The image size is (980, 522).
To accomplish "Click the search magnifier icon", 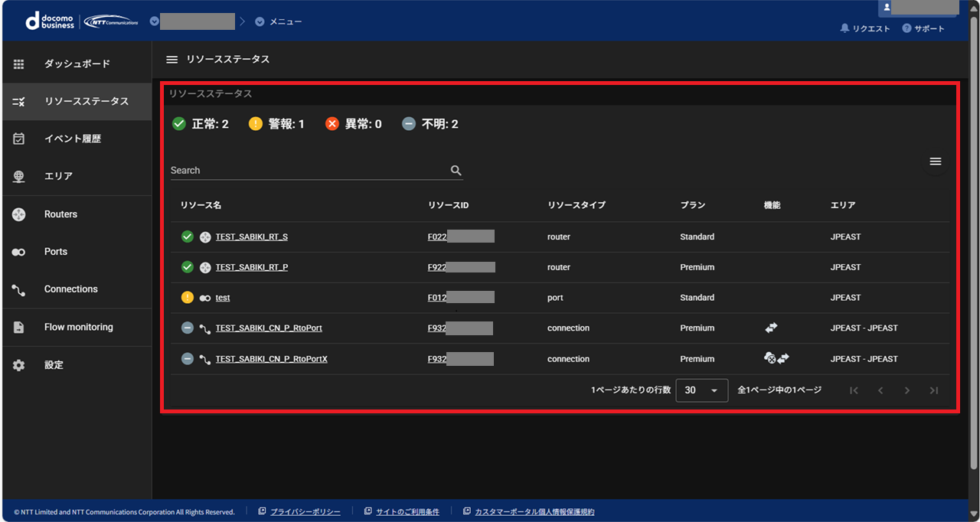I will pyautogui.click(x=456, y=171).
